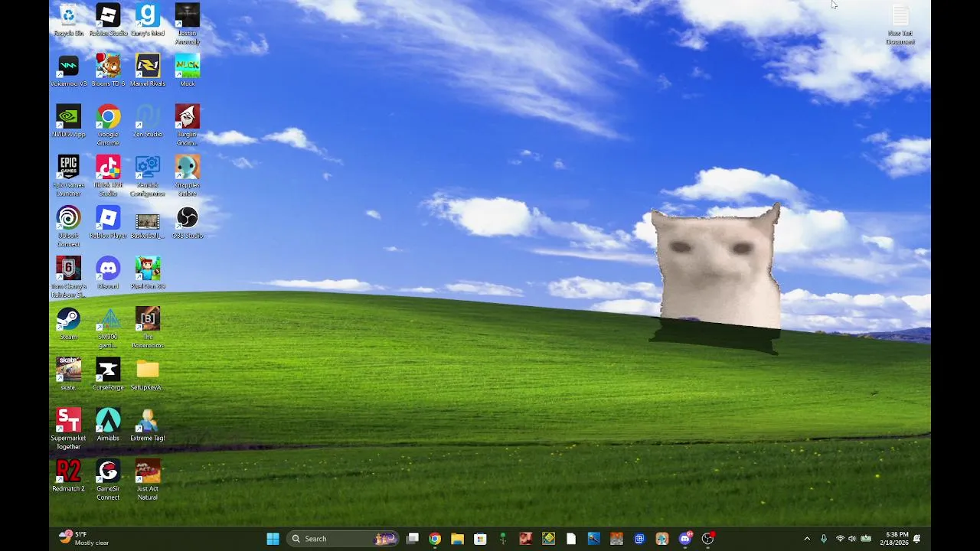This screenshot has height=551, width=980.
Task: Select the Roblox Player desktop shortcut
Action: point(108,223)
